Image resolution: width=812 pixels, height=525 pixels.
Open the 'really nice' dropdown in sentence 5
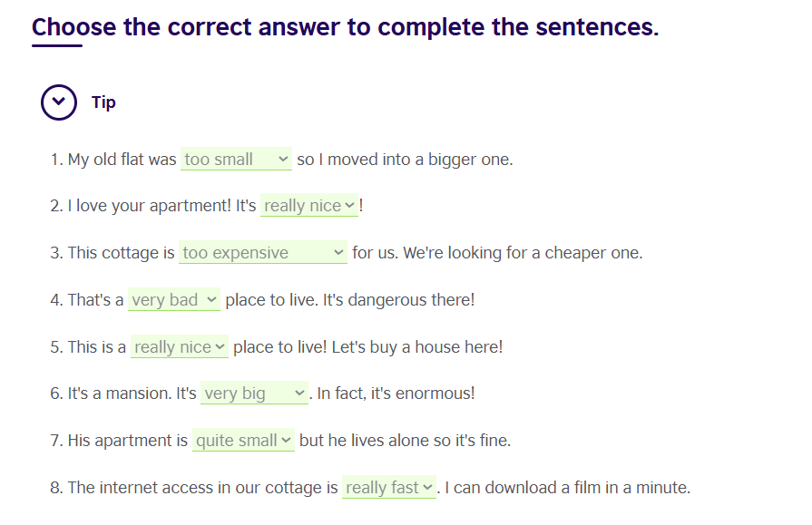[x=180, y=347]
